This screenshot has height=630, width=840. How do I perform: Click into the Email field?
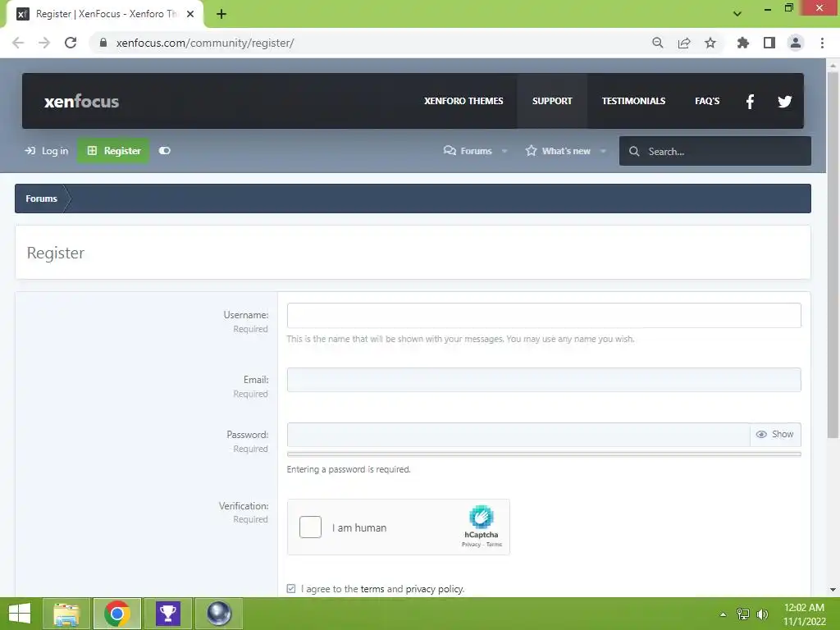click(x=544, y=380)
